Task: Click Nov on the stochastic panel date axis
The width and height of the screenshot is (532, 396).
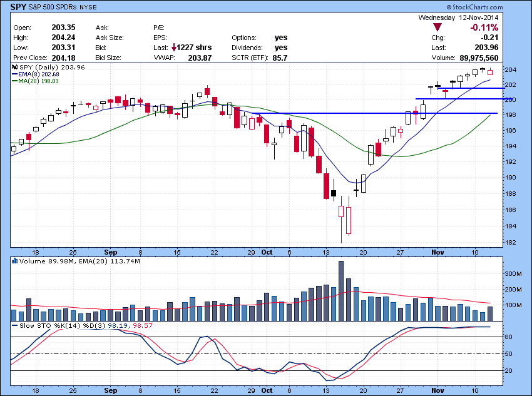Action: 437,390
